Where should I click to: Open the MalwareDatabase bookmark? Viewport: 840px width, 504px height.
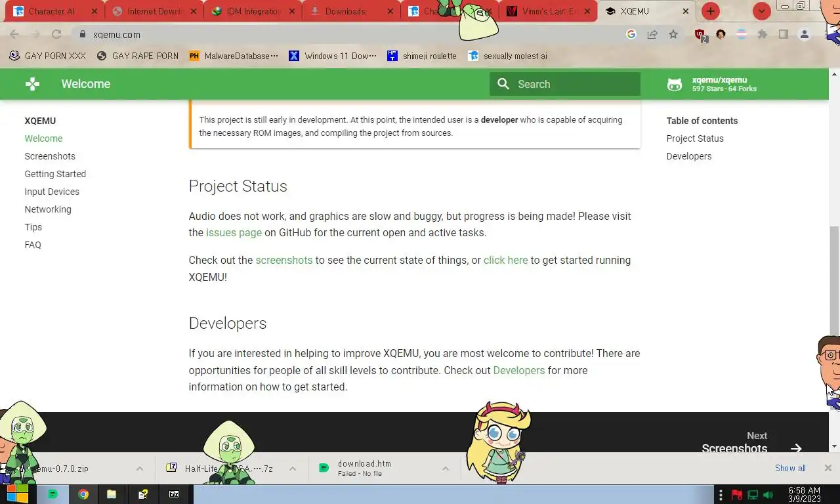click(x=234, y=56)
